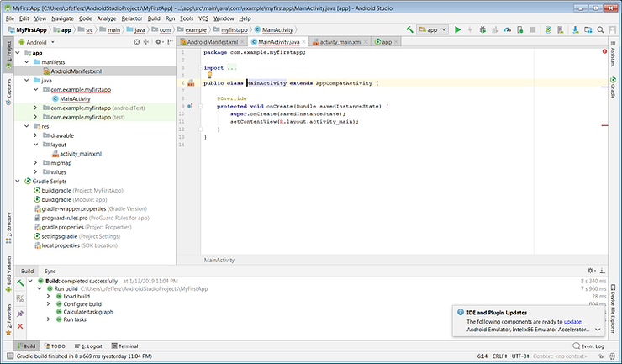Image resolution: width=622 pixels, height=364 pixels.
Task: Click the red X in Build panel
Action: pyautogui.click(x=20, y=324)
